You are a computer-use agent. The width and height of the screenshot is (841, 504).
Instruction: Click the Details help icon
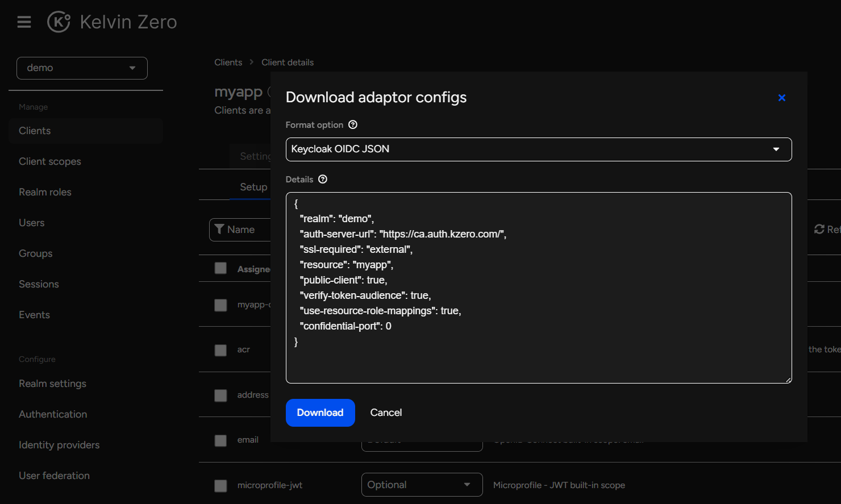[x=323, y=180]
